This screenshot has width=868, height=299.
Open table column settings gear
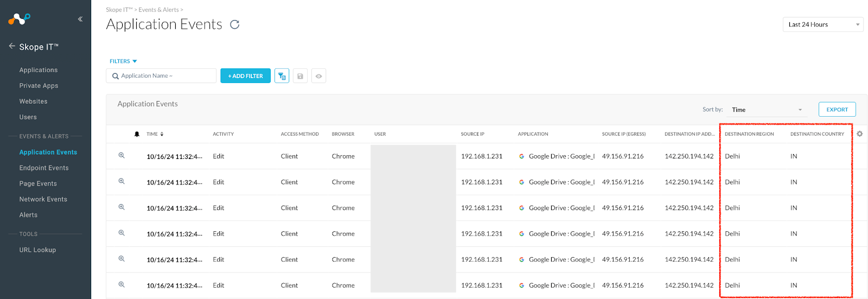pos(860,133)
